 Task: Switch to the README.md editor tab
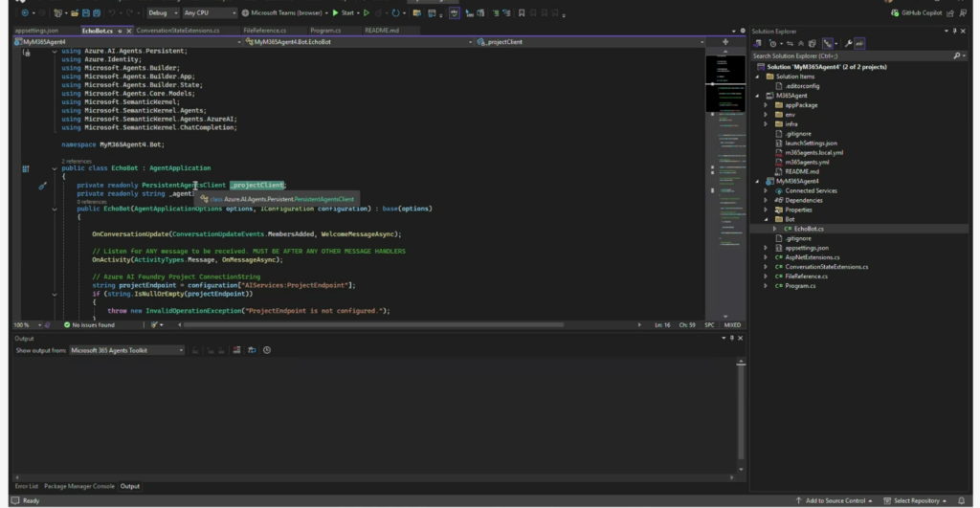pyautogui.click(x=381, y=30)
